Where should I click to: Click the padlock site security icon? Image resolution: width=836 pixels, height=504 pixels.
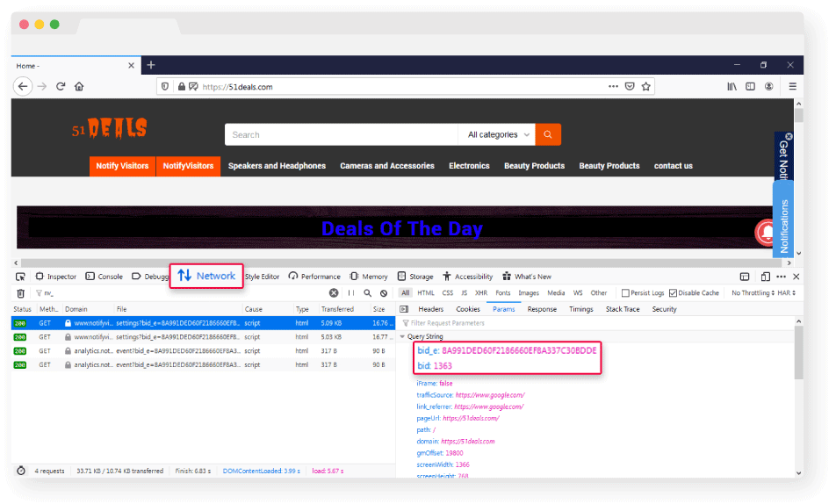pyautogui.click(x=181, y=86)
